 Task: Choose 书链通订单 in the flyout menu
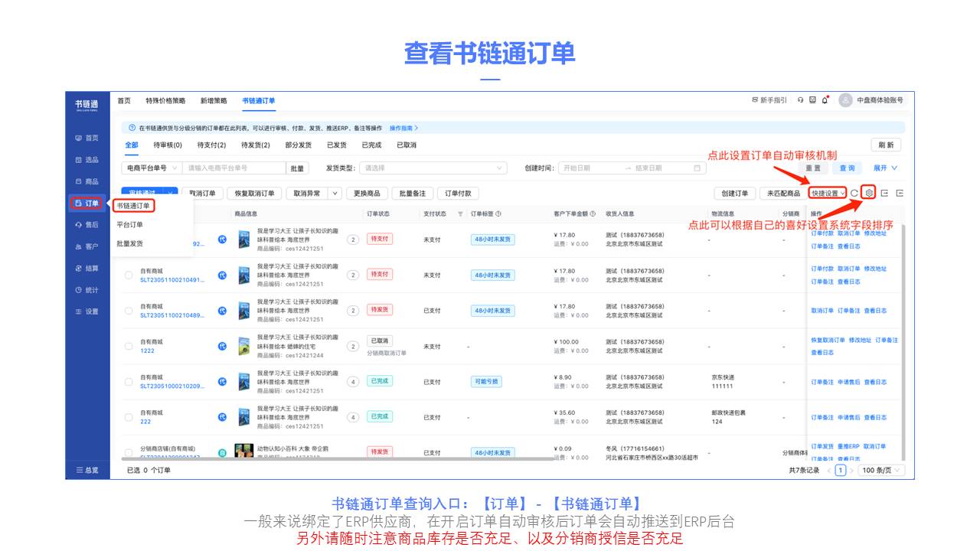133,206
